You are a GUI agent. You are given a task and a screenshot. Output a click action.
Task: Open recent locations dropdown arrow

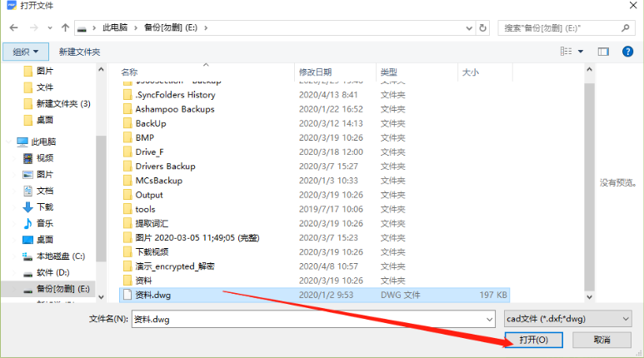pyautogui.click(x=50, y=28)
